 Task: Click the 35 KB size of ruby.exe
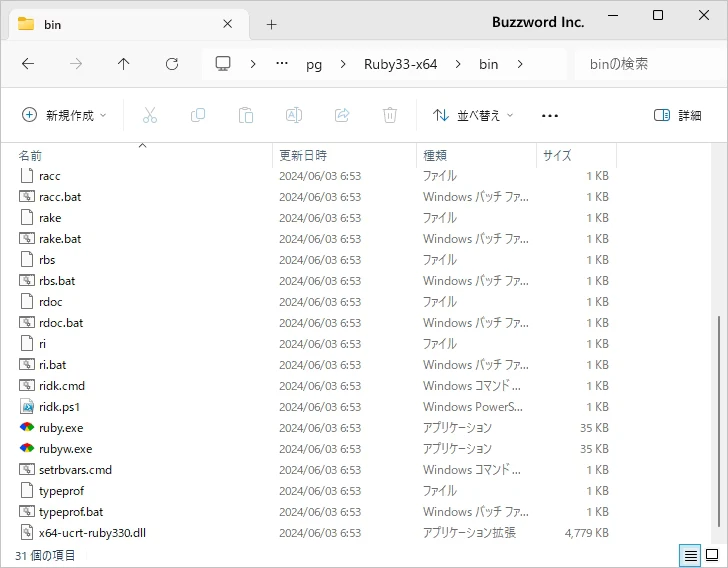pos(594,428)
